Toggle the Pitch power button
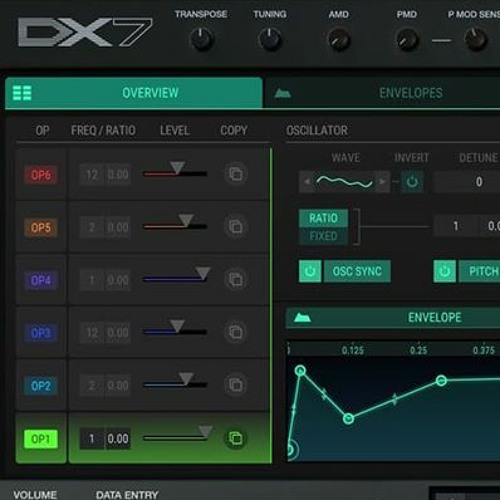500x500 pixels. pyautogui.click(x=445, y=271)
